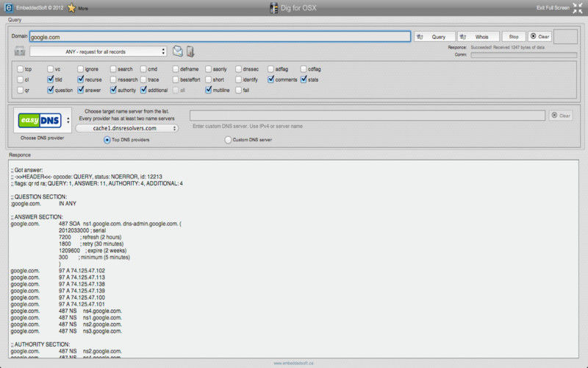Turn on the trace checkbox

(143, 79)
